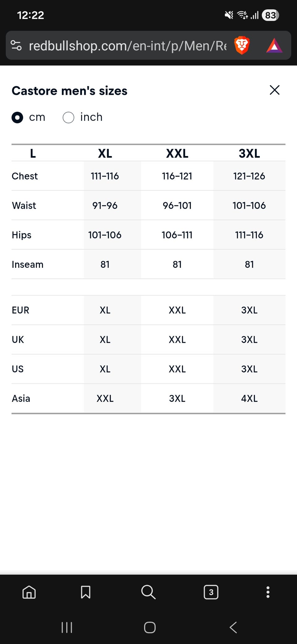The height and width of the screenshot is (644, 297).
Task: Go to the browser home page
Action: pos(29,592)
